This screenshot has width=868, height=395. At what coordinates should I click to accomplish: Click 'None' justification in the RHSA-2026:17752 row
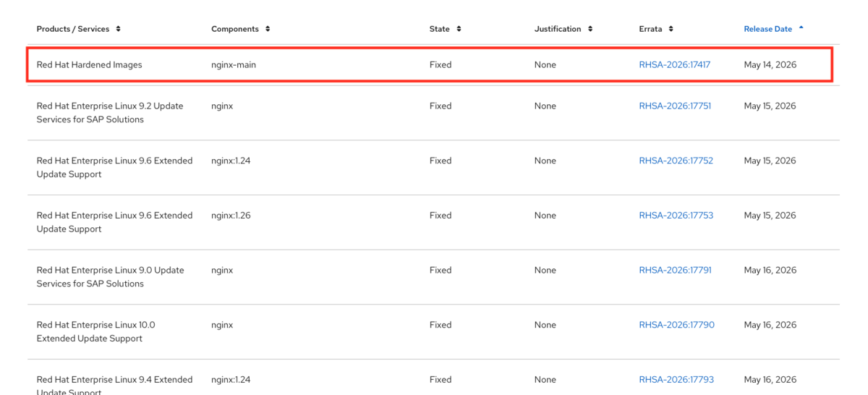545,161
